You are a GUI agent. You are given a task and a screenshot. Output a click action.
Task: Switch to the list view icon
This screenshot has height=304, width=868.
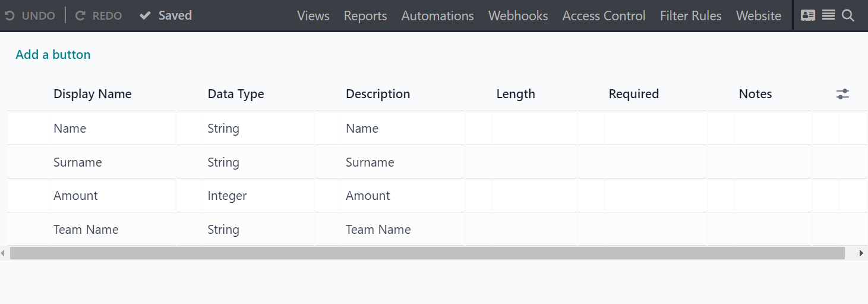(829, 15)
